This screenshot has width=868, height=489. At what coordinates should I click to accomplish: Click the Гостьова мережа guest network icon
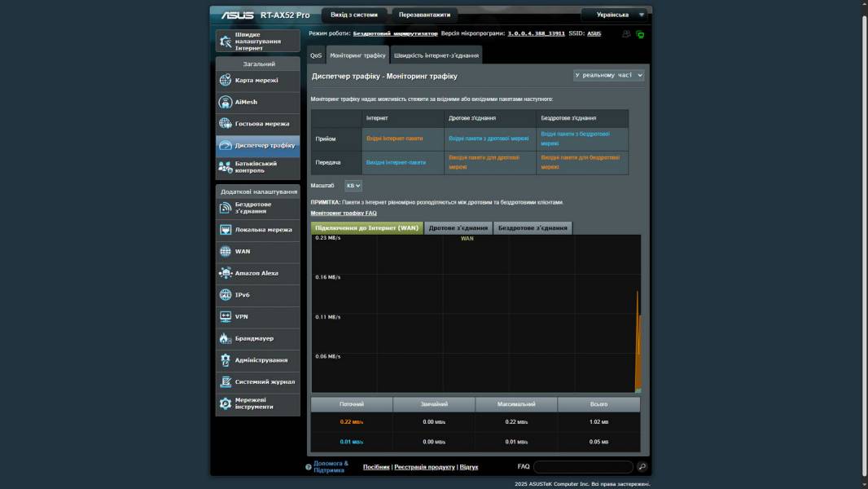point(226,124)
